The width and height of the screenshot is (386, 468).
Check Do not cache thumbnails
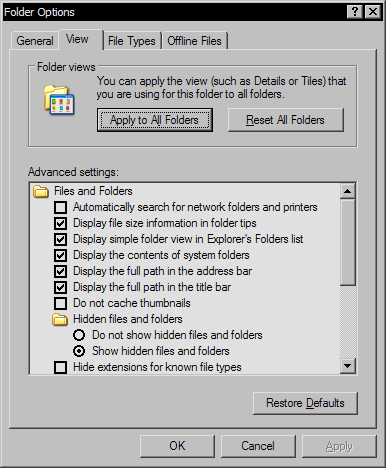point(60,303)
